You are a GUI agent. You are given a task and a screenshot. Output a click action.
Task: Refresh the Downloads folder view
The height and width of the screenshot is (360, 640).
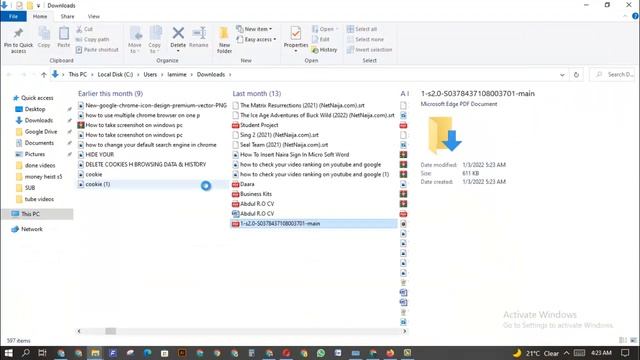click(x=576, y=75)
